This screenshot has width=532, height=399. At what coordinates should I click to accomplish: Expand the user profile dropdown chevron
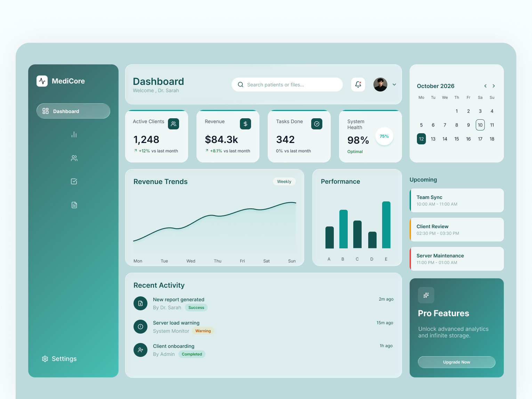point(394,84)
